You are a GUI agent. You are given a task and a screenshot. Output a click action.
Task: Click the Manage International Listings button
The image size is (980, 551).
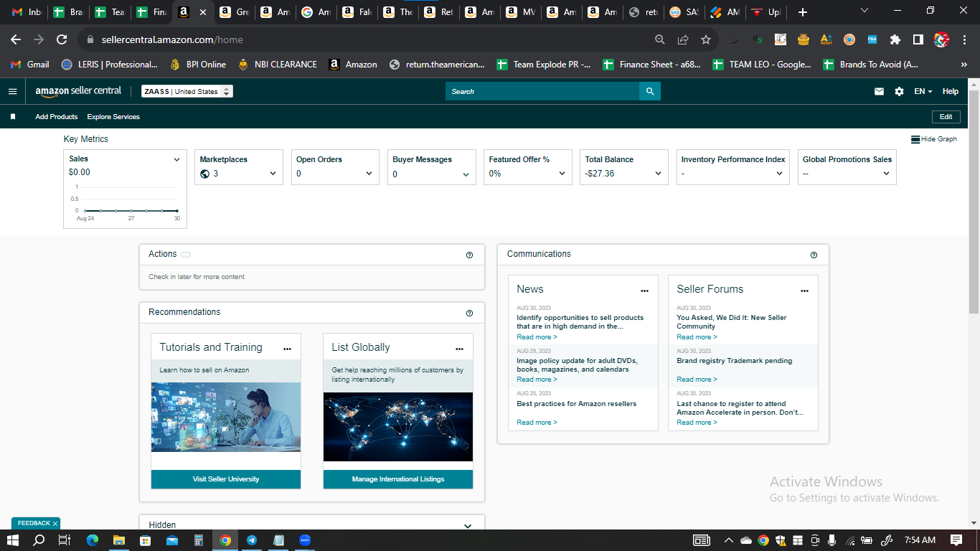pyautogui.click(x=398, y=479)
